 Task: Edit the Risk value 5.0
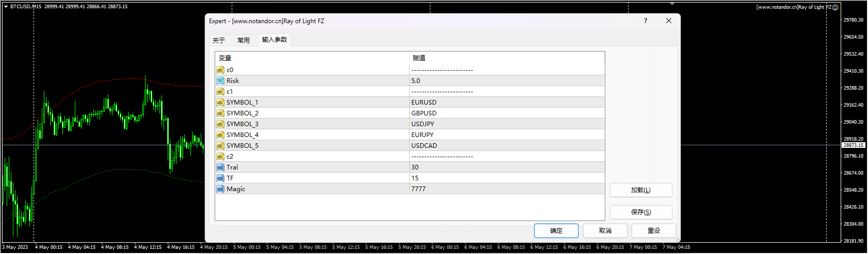pos(507,81)
